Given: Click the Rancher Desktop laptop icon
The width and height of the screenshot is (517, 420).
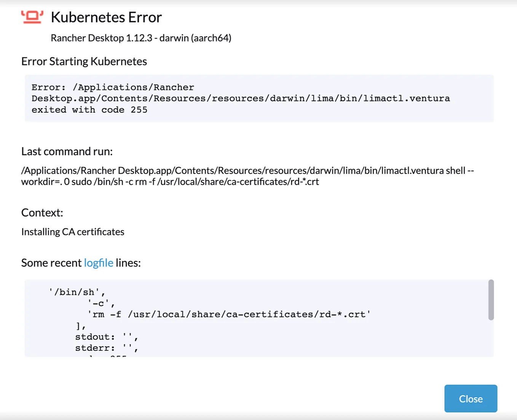Looking at the screenshot, I should [x=32, y=17].
